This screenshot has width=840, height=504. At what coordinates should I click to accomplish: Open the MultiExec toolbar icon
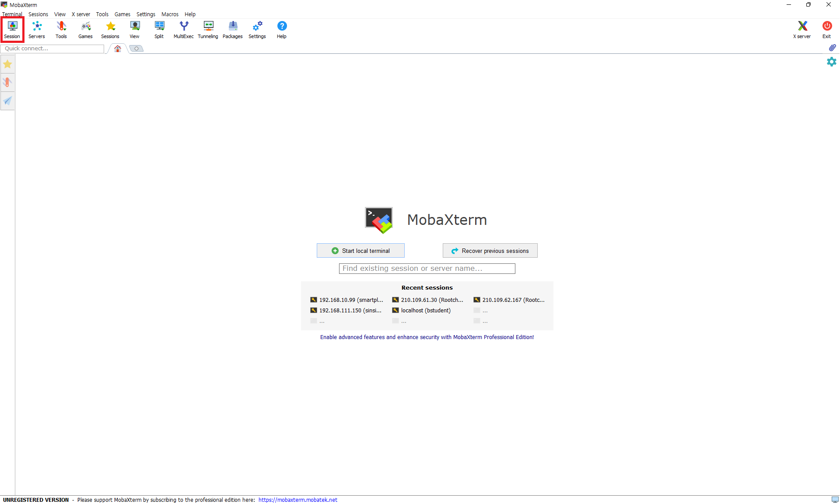point(183,29)
